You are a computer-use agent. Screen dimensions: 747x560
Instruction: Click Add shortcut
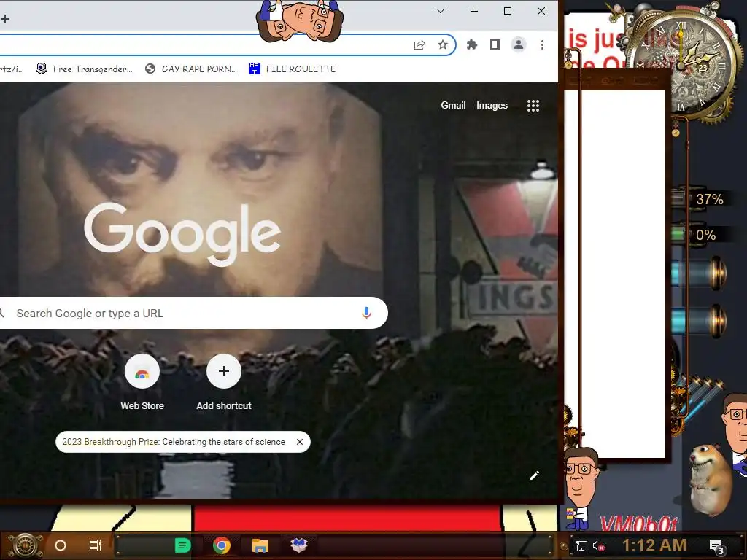[x=224, y=383]
